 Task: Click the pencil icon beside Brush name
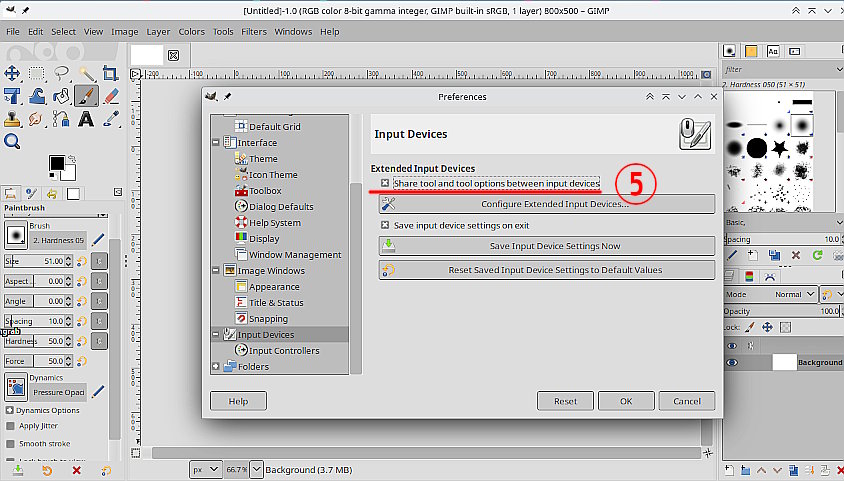click(x=98, y=240)
